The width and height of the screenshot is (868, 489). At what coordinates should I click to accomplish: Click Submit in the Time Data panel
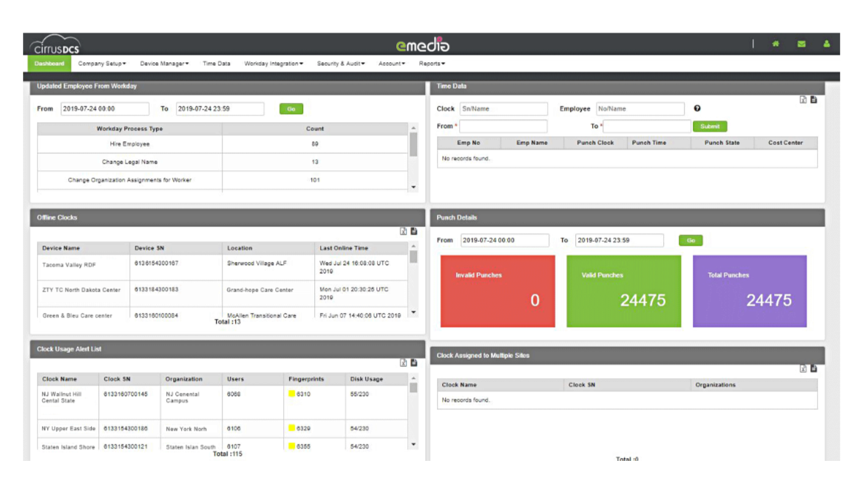(709, 126)
